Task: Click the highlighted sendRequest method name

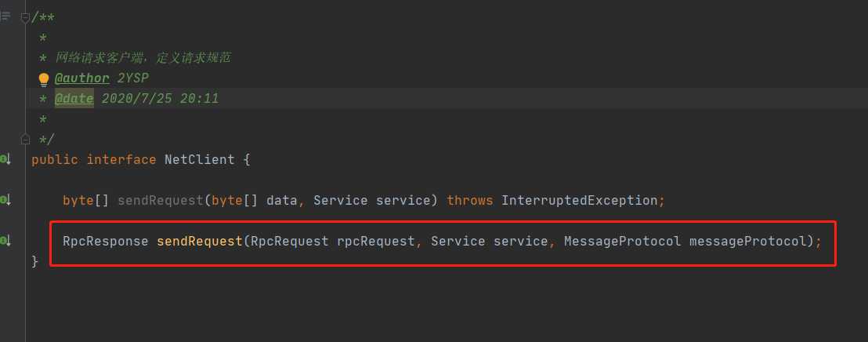Action: [x=200, y=241]
